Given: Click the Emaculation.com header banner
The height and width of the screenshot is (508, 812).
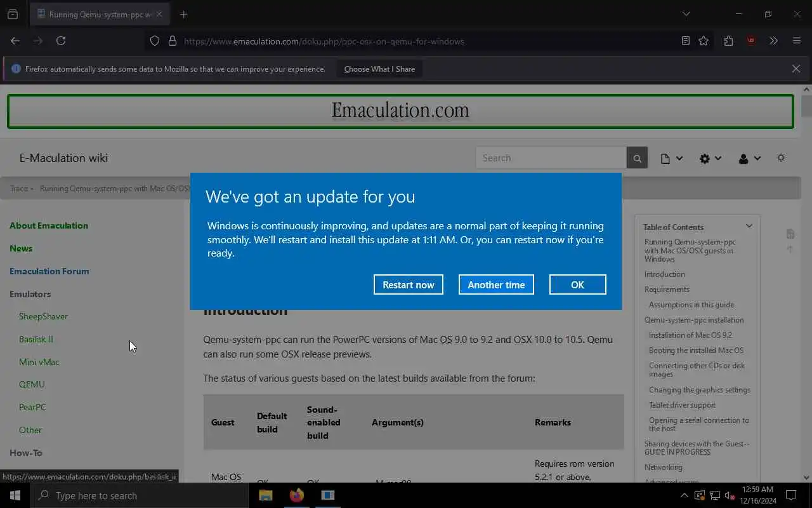Looking at the screenshot, I should pos(400,111).
